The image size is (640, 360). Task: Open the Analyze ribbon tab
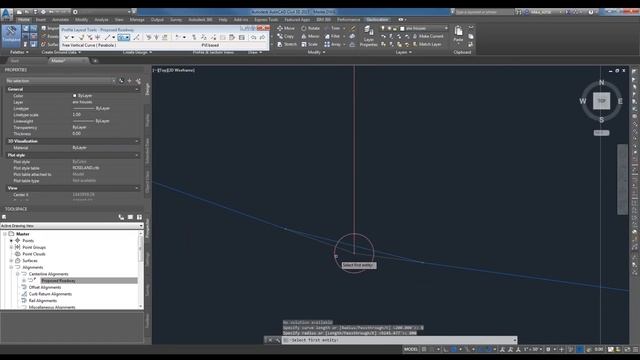coord(101,20)
